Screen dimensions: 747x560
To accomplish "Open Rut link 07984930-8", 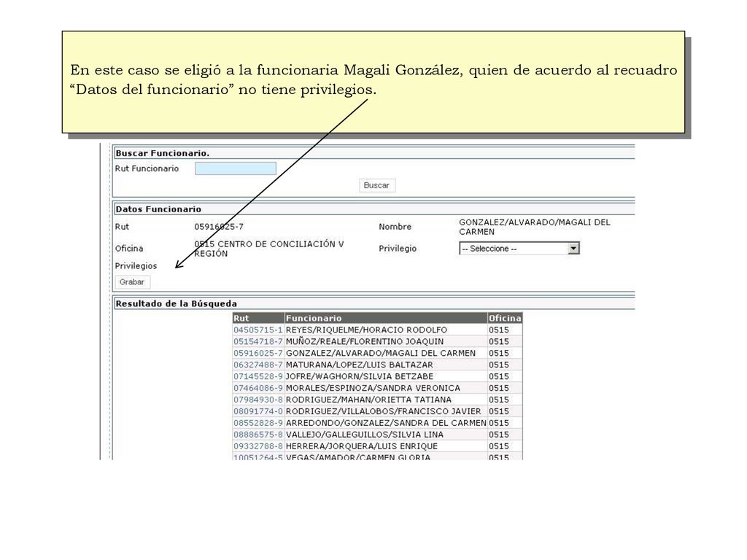I will [258, 400].
